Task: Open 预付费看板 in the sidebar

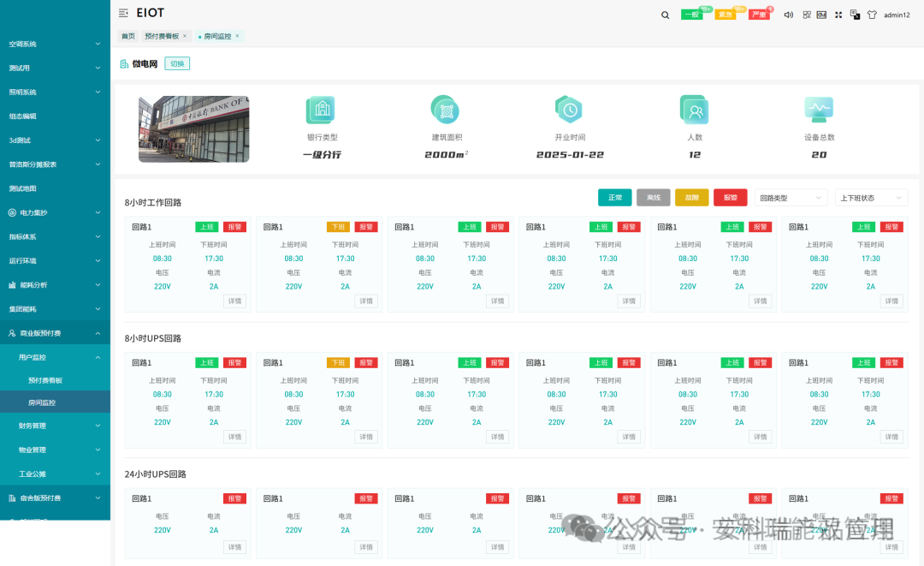Action: [x=55, y=380]
